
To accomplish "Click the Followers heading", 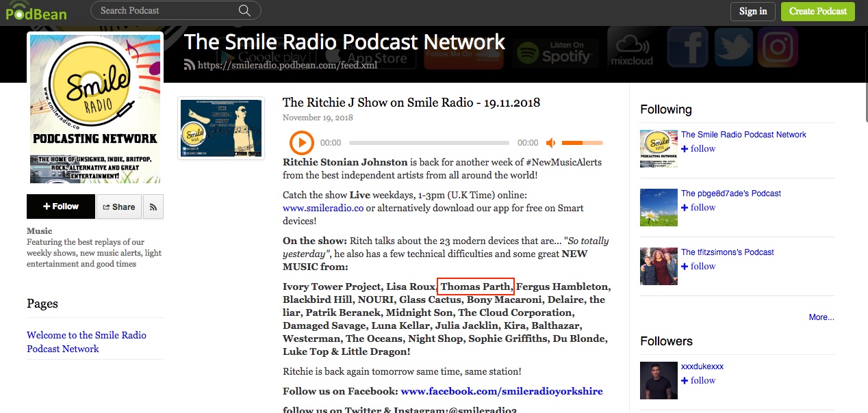I will tap(666, 341).
